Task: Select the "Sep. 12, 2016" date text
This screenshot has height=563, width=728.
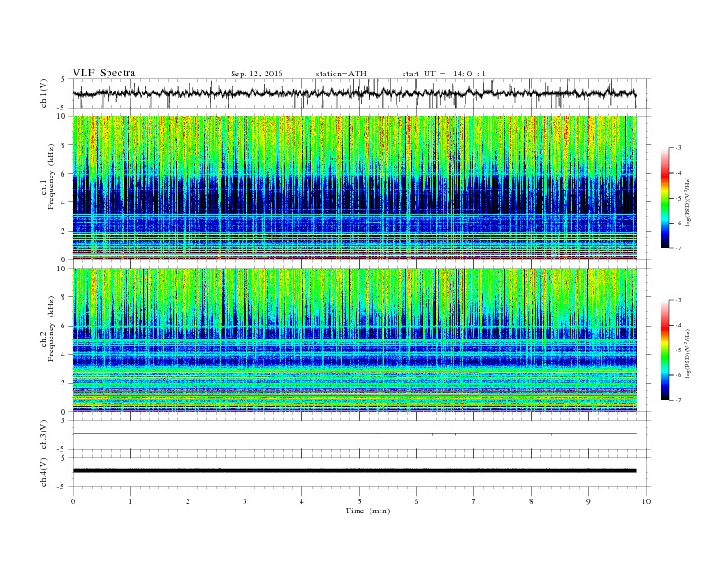Action: coord(256,74)
